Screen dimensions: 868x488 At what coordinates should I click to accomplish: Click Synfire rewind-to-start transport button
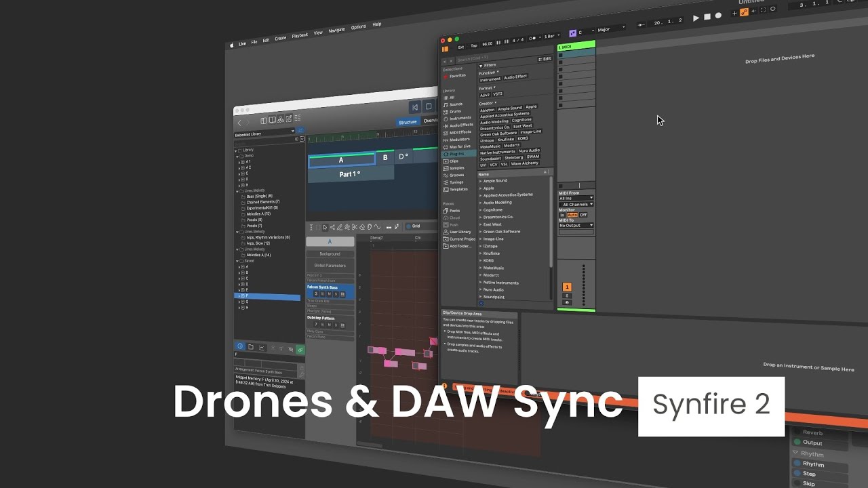tap(415, 107)
